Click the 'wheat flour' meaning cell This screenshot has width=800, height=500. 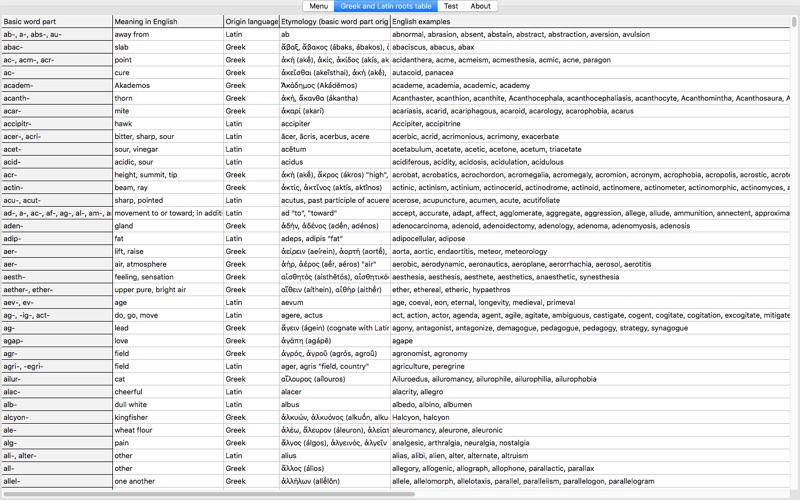[168, 430]
